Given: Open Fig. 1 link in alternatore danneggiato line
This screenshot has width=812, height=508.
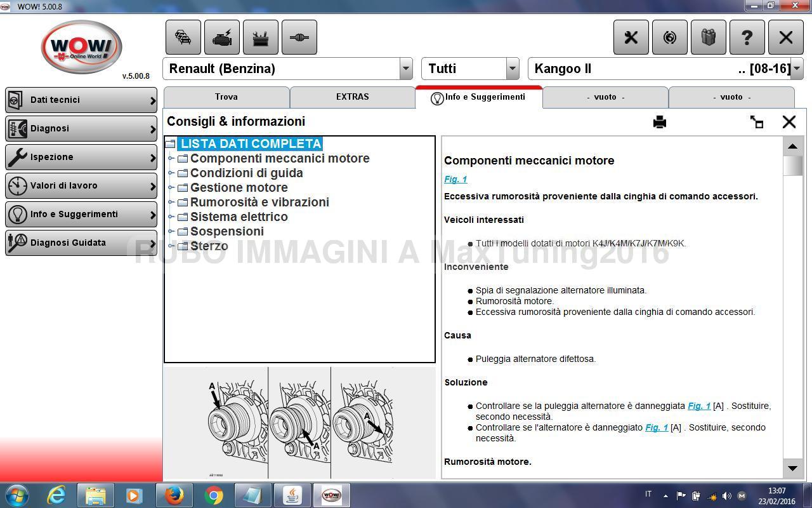Looking at the screenshot, I should (x=657, y=427).
